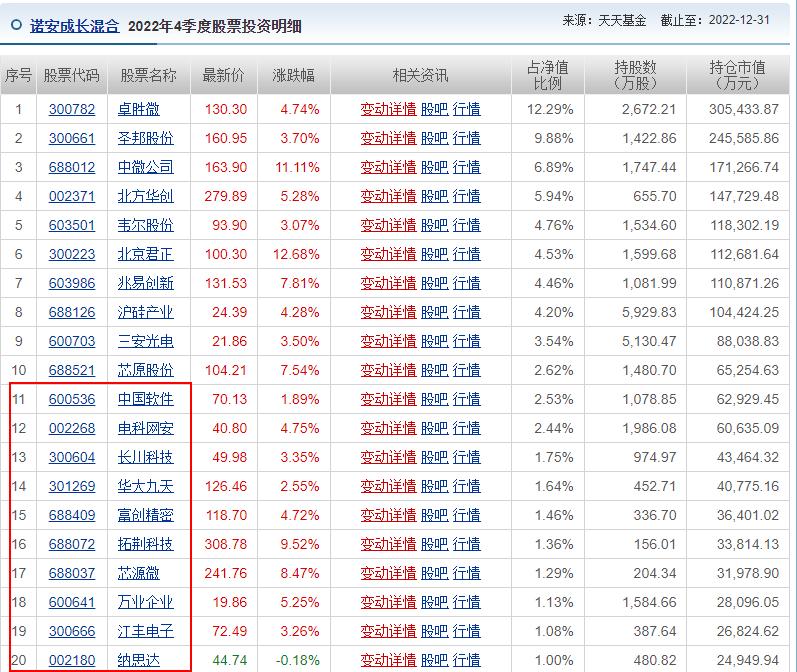Open 变动详情 for 卓胜微 row
797x672 pixels.
click(x=388, y=109)
